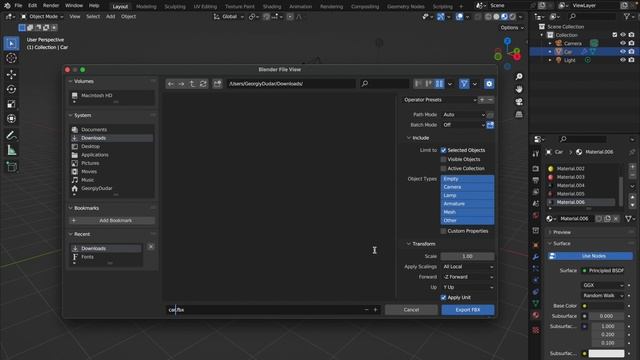Open the Forward axis dropdown

coord(468,277)
